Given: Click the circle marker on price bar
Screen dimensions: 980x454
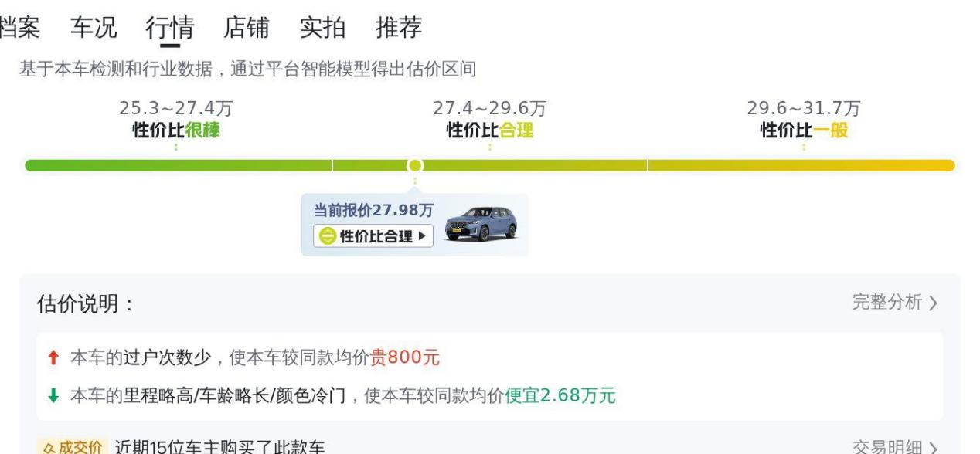Looking at the screenshot, I should (415, 165).
